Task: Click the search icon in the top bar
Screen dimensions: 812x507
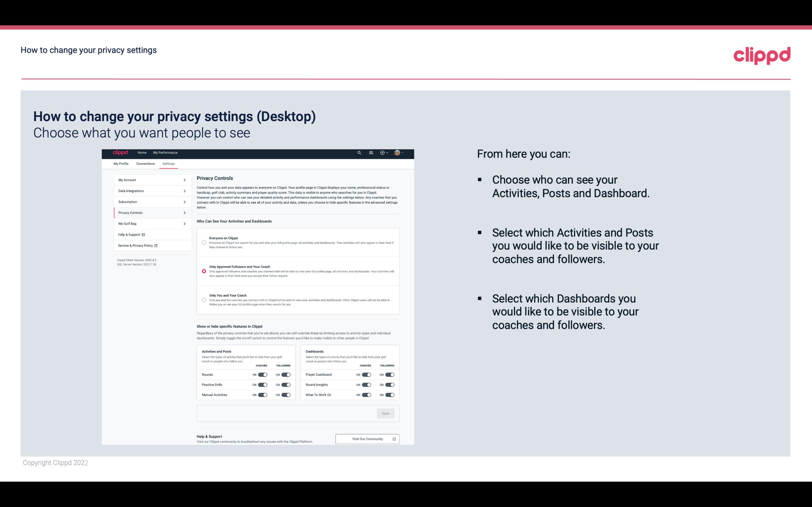Action: (359, 153)
